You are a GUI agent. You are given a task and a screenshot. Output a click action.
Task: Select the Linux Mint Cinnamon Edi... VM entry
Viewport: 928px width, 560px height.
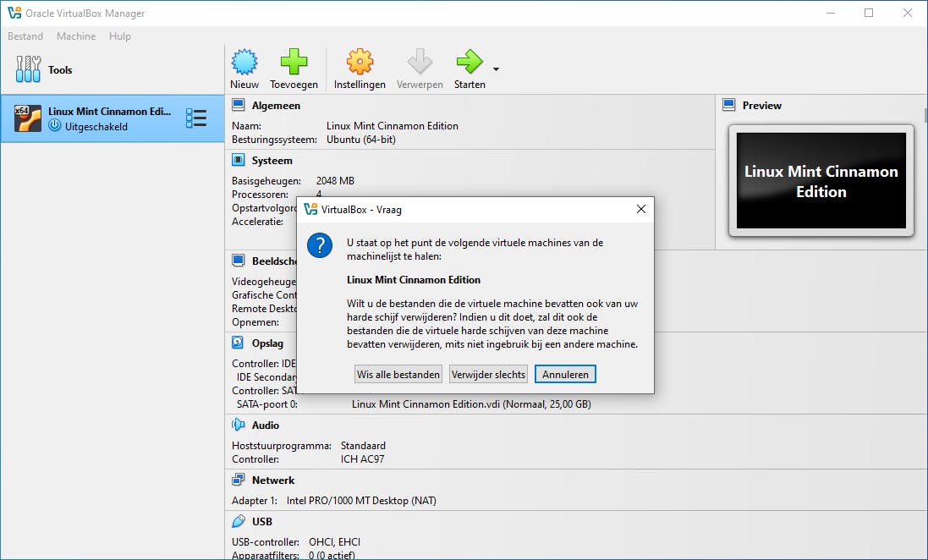point(113,118)
